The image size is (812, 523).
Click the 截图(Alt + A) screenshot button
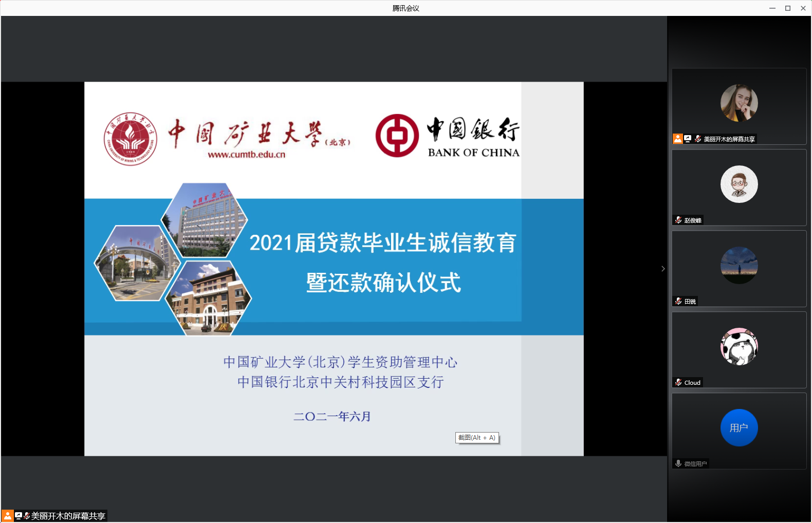coord(477,438)
